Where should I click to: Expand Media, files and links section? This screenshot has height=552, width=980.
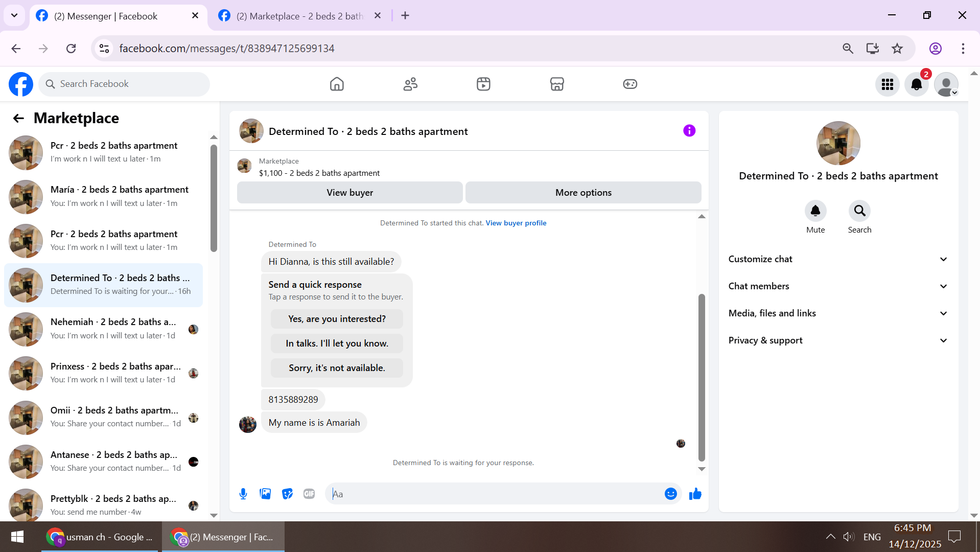(x=838, y=313)
